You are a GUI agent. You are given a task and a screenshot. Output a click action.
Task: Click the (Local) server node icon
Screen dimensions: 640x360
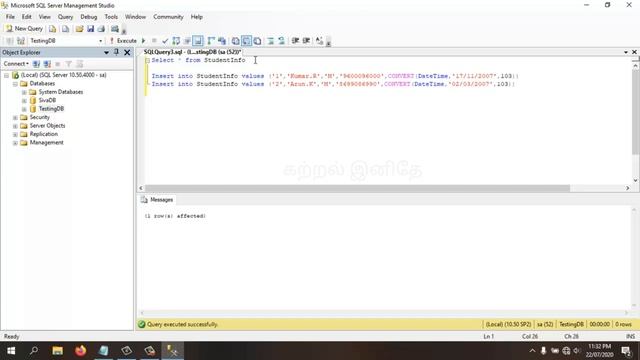tap(15, 75)
